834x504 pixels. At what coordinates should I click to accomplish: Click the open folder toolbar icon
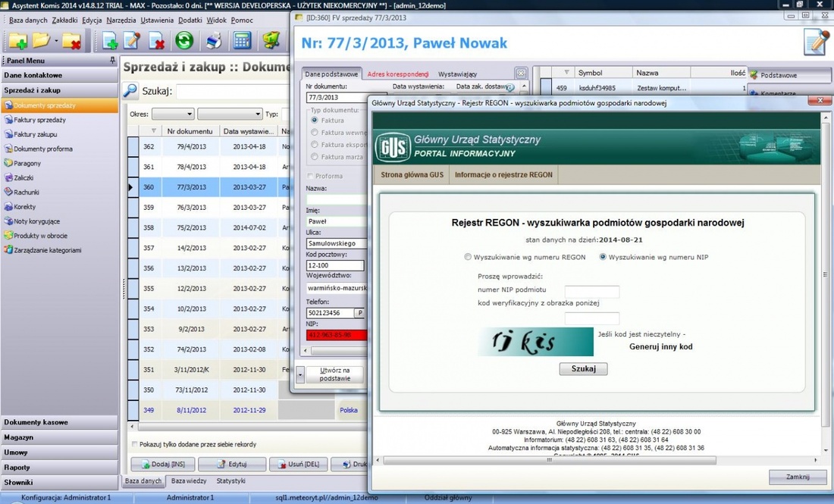point(40,40)
